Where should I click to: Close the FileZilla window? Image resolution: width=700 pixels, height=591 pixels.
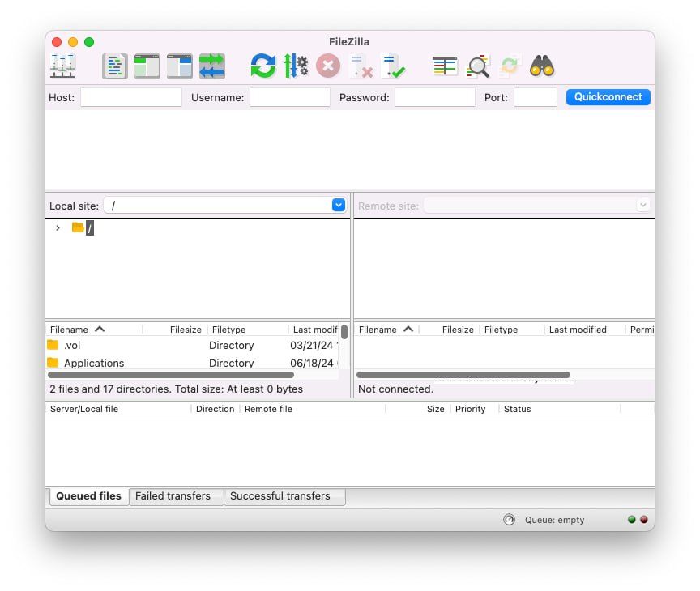click(x=57, y=42)
